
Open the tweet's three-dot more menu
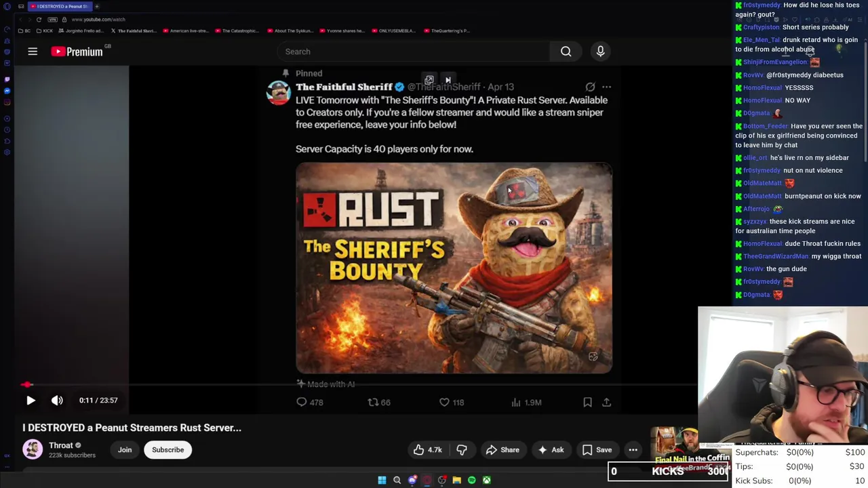606,87
